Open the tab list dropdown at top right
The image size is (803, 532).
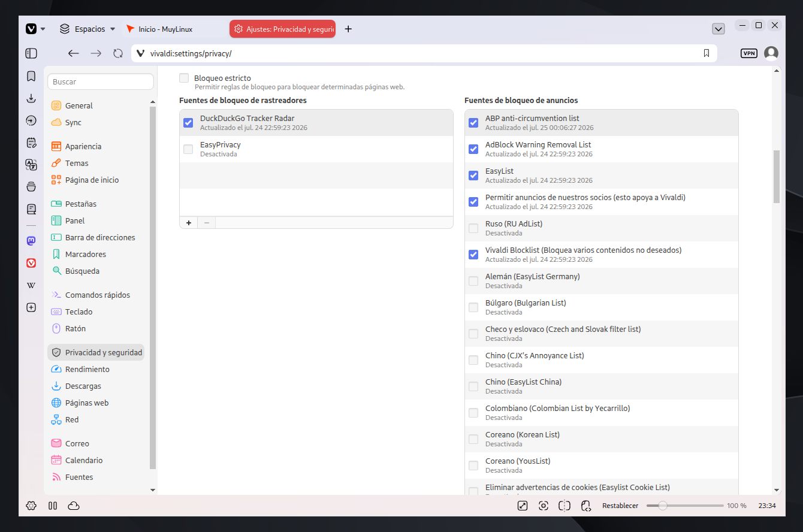click(x=719, y=29)
